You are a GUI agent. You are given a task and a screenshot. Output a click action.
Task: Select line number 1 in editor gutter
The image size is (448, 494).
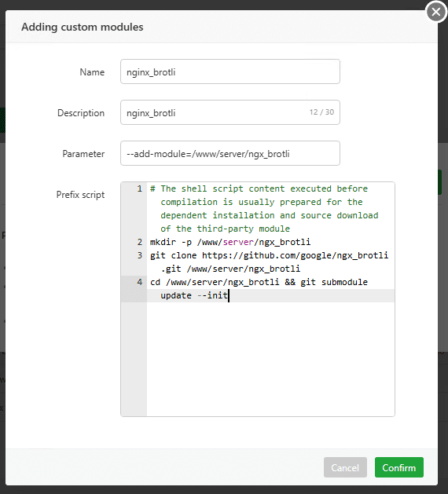(139, 188)
